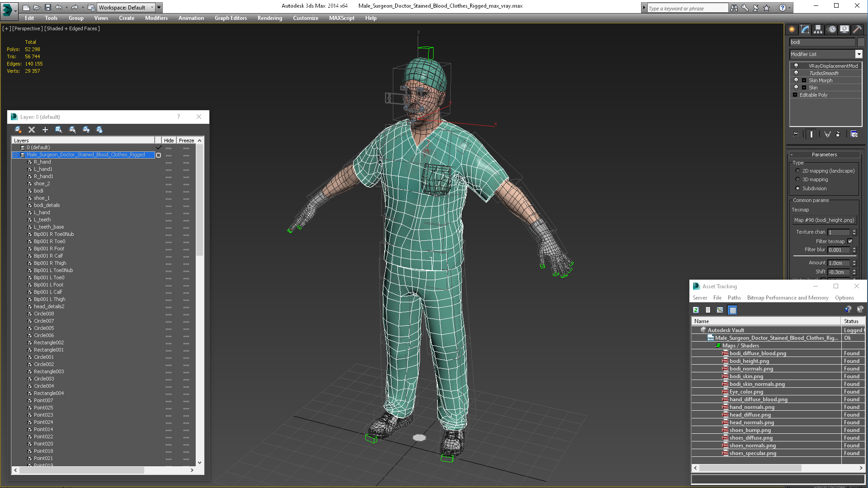Image resolution: width=868 pixels, height=488 pixels.
Task: Click Table View icon in Asset Tracking toolbar
Action: pyautogui.click(x=733, y=310)
